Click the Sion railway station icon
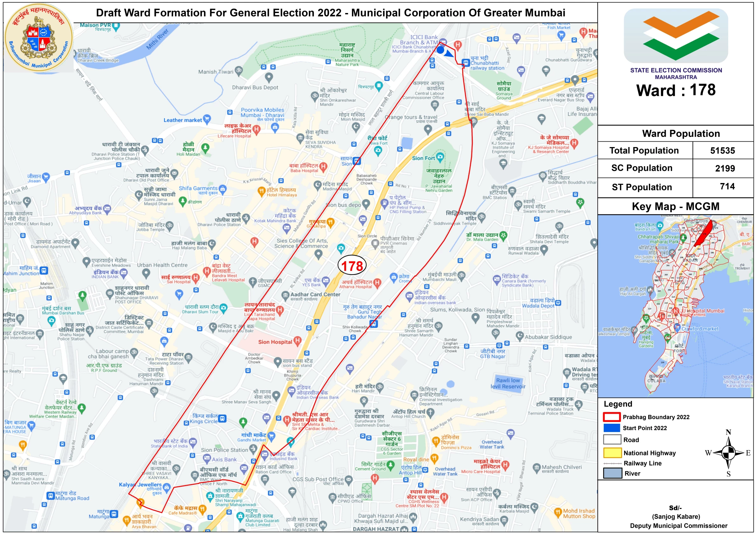This screenshot has width=756, height=534. tap(357, 161)
